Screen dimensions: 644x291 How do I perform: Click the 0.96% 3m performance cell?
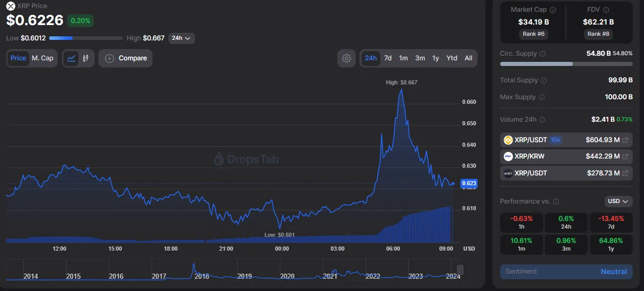(566, 244)
